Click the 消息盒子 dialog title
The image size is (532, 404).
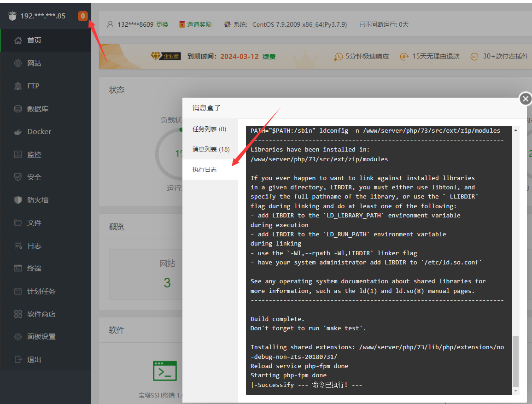click(207, 108)
